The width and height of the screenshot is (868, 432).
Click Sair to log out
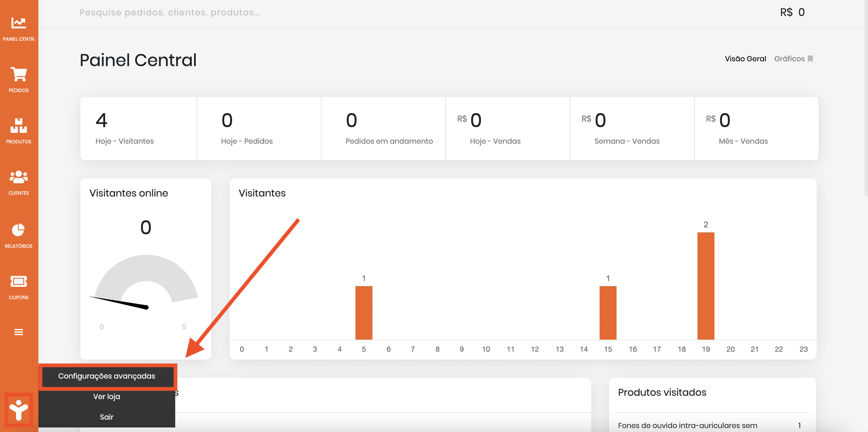pos(106,417)
